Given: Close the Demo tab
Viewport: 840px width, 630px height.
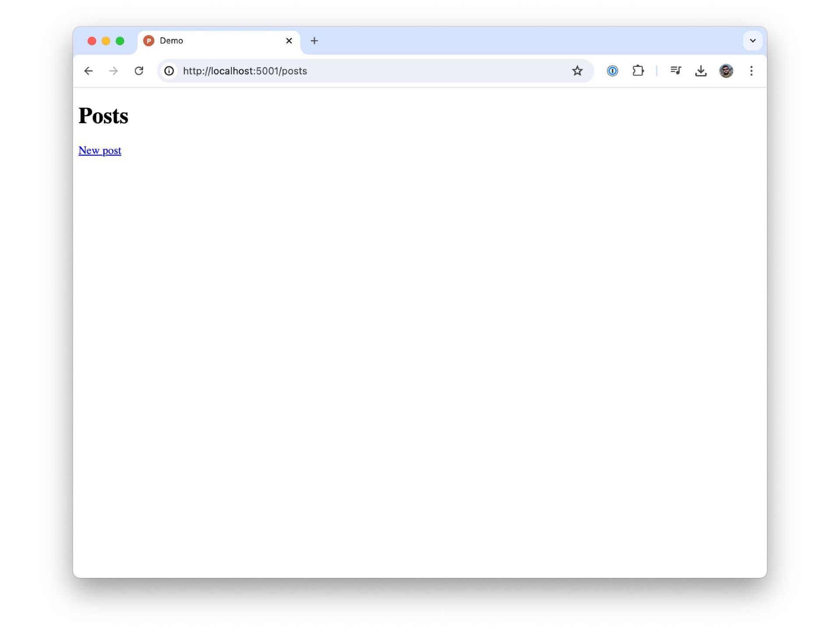Looking at the screenshot, I should tap(289, 41).
